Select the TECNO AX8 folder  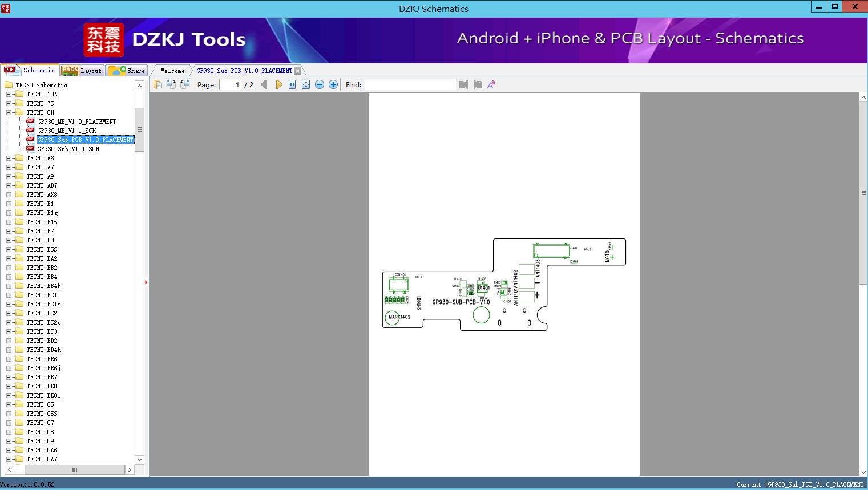(x=42, y=195)
